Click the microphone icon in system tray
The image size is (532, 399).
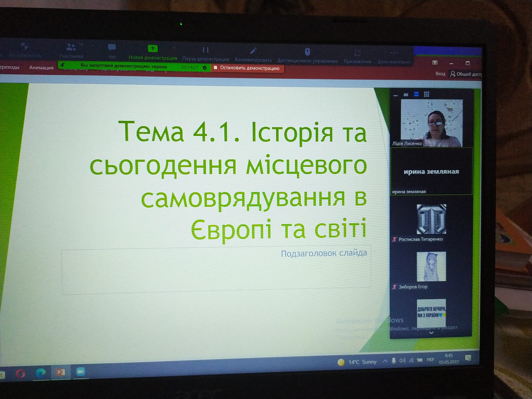click(x=394, y=361)
